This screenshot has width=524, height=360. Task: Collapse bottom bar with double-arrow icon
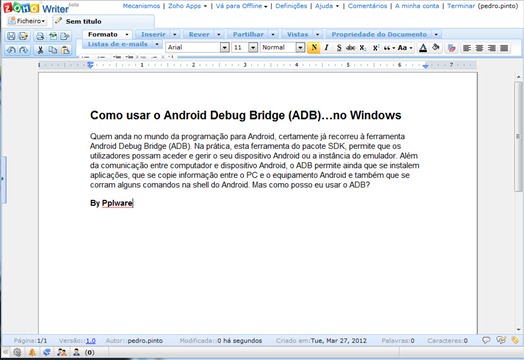[6, 352]
